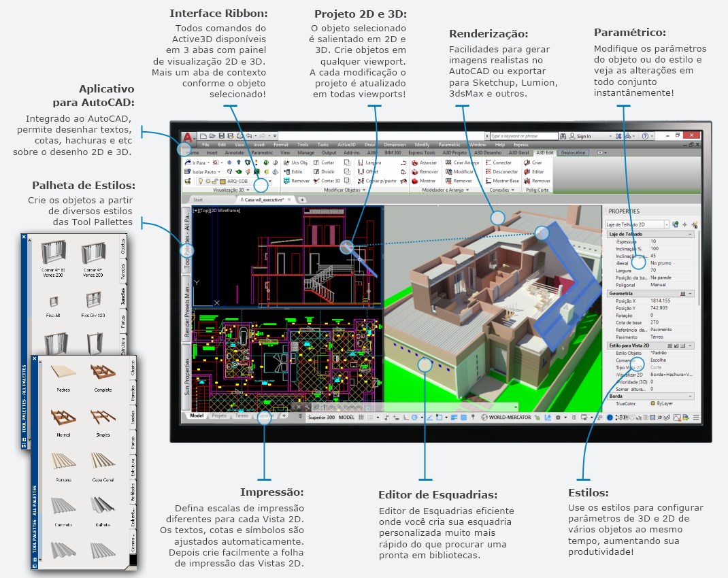728x578 pixels.
Task: Click the Associar ribbon icon
Action: coord(414,163)
